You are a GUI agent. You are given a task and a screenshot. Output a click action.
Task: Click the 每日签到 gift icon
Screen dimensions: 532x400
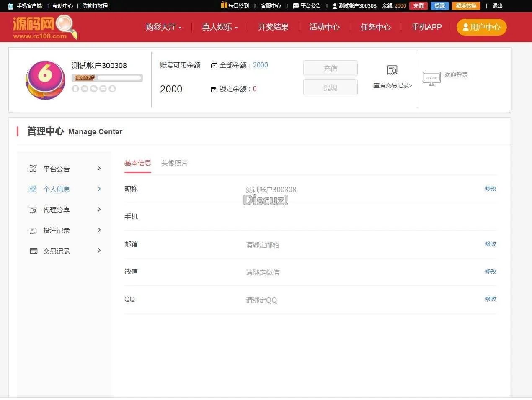[224, 5]
